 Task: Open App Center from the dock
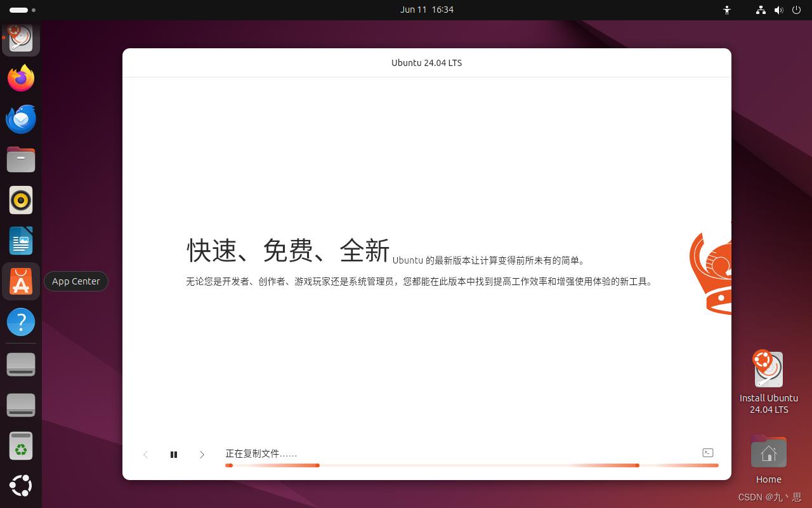21,281
